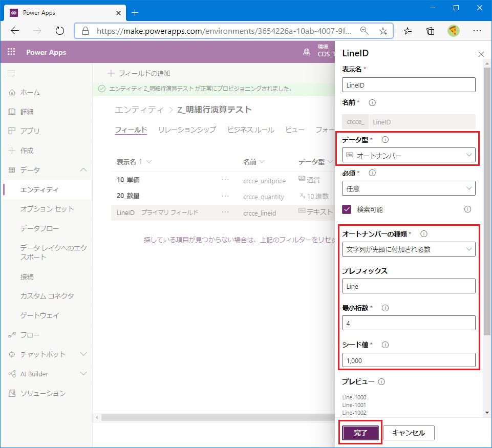The width and height of the screenshot is (492, 448).
Task: Click the エンティティ breadcrumb link
Action: tap(139, 110)
